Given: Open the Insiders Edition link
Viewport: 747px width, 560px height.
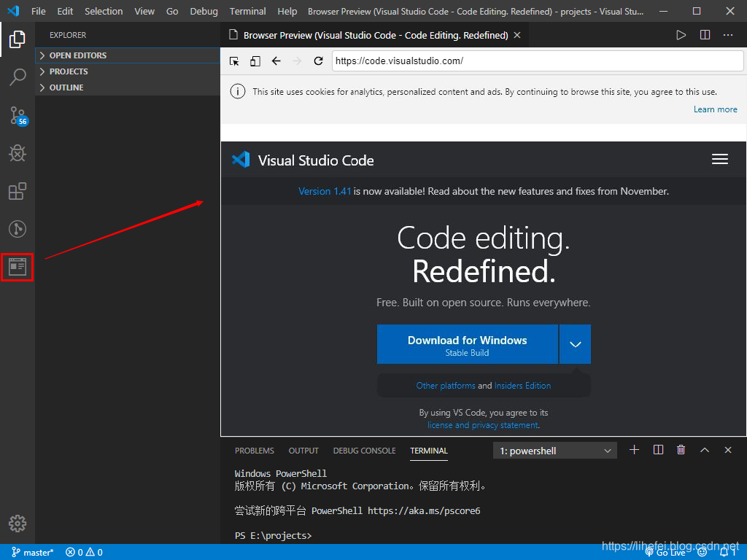Looking at the screenshot, I should (522, 386).
